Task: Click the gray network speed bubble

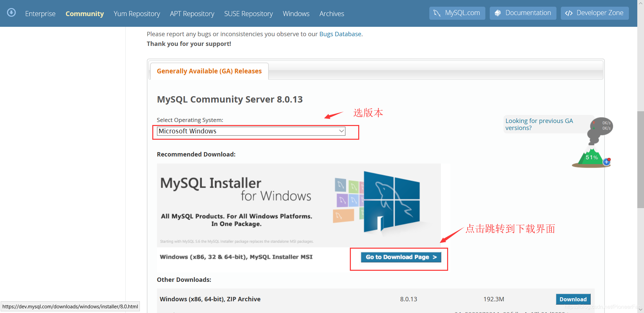Action: click(602, 126)
